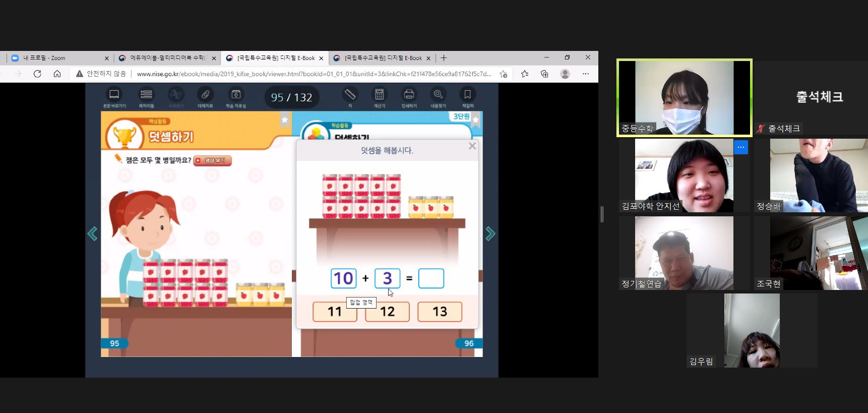Open the 학습 자료실 download icon
Screen dimensions: 868x413
tap(236, 95)
